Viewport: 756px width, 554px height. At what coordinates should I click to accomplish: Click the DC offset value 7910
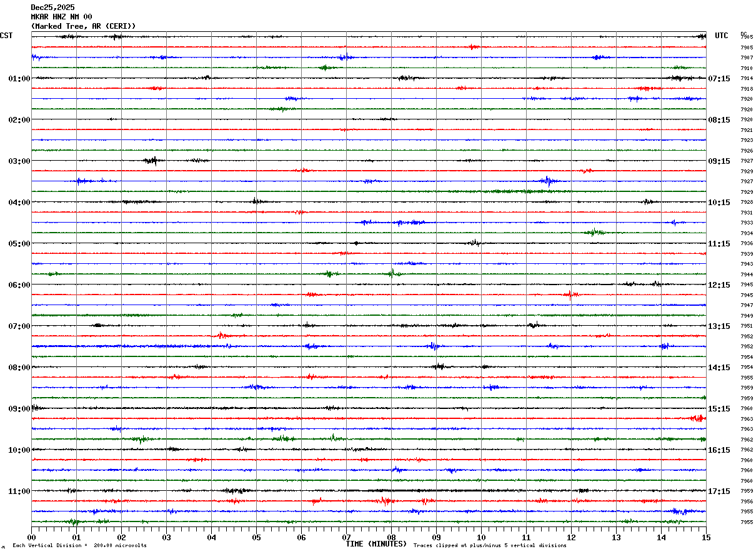click(747, 68)
